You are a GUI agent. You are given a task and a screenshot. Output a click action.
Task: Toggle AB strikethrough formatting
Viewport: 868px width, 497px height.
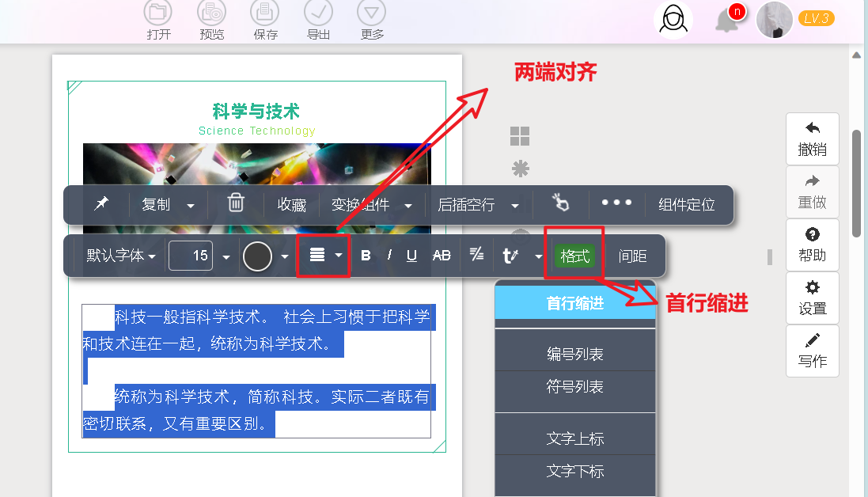pyautogui.click(x=442, y=256)
